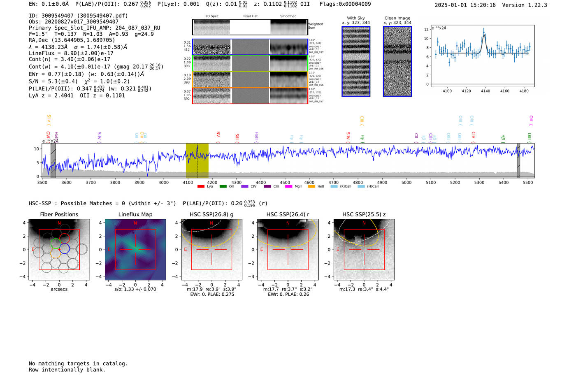Click the s/b: 1.33 +/- 0.070 label
Image resolution: width=576 pixels, height=392 pixels.
coord(135,289)
